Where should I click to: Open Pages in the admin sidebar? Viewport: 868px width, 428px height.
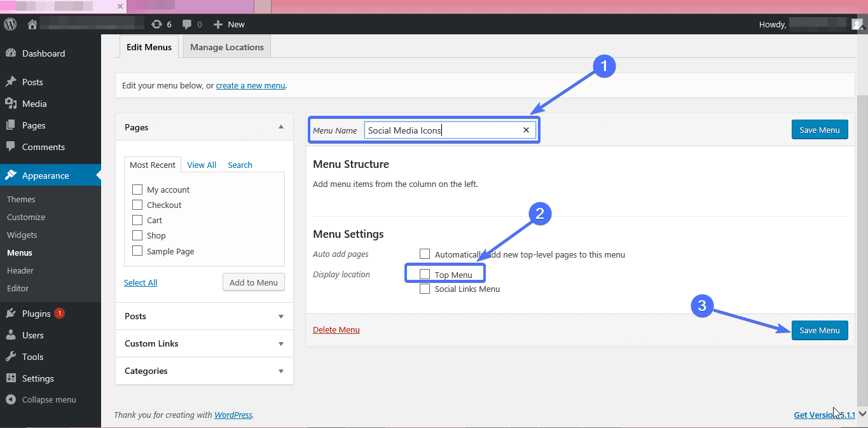[x=50, y=125]
